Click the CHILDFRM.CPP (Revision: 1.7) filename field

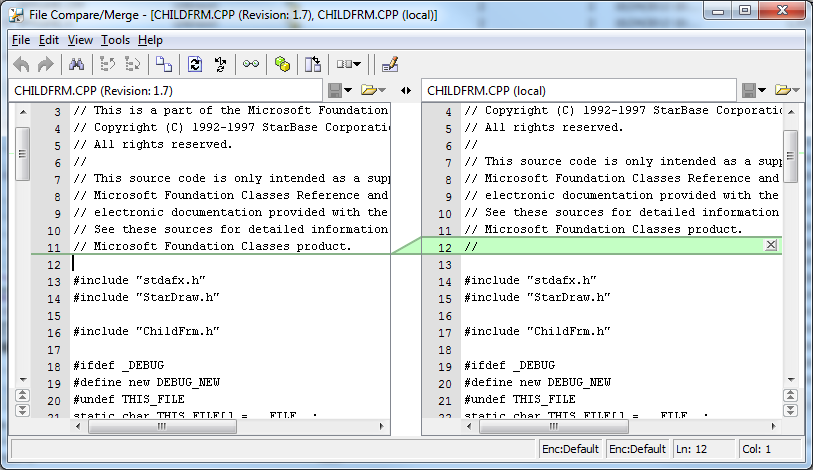(166, 91)
